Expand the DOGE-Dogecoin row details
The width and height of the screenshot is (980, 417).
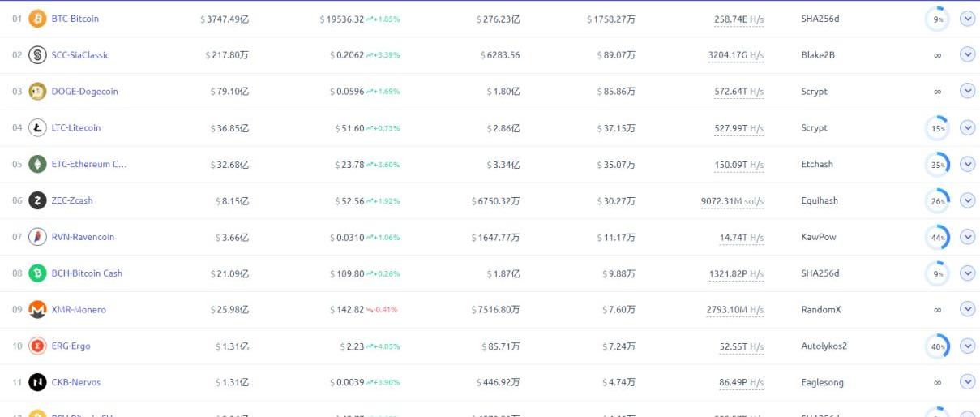[x=967, y=92]
